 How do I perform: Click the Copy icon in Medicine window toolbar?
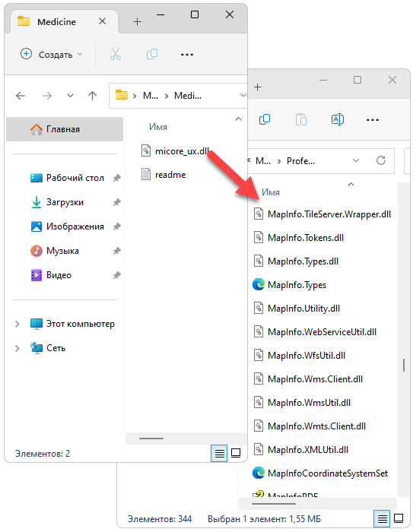pyautogui.click(x=152, y=54)
